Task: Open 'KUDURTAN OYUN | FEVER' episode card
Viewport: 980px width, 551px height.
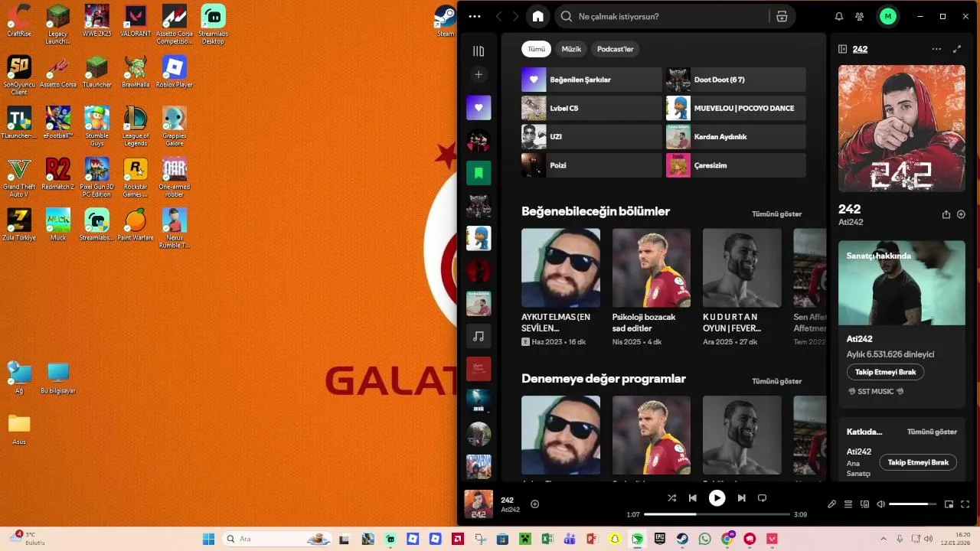Action: pyautogui.click(x=742, y=287)
